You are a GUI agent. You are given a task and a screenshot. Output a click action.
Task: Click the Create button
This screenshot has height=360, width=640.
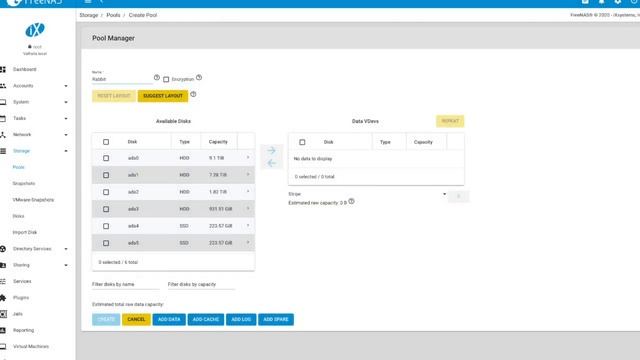point(106,320)
